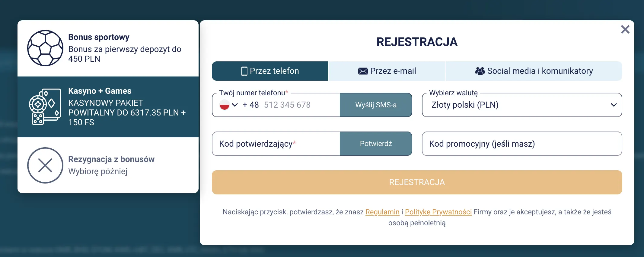This screenshot has width=644, height=257.
Task: Switch to the Przez e-mail tab
Action: [x=387, y=71]
